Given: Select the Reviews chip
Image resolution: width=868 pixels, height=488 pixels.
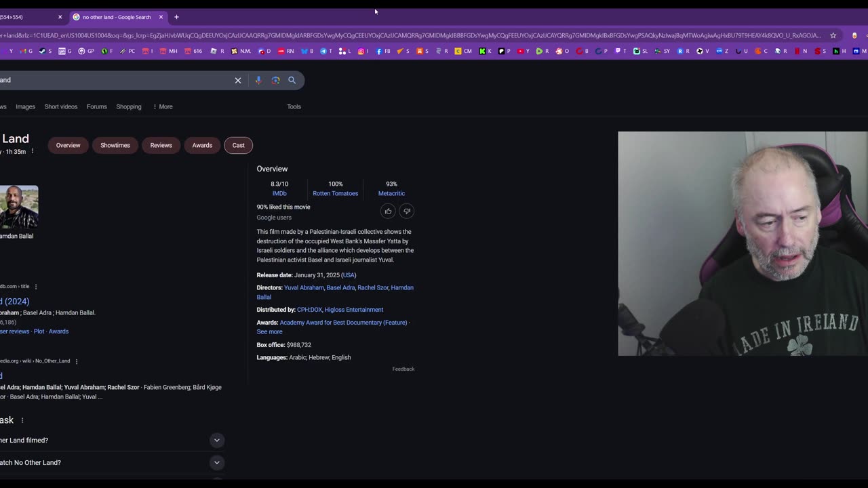Looking at the screenshot, I should point(161,145).
